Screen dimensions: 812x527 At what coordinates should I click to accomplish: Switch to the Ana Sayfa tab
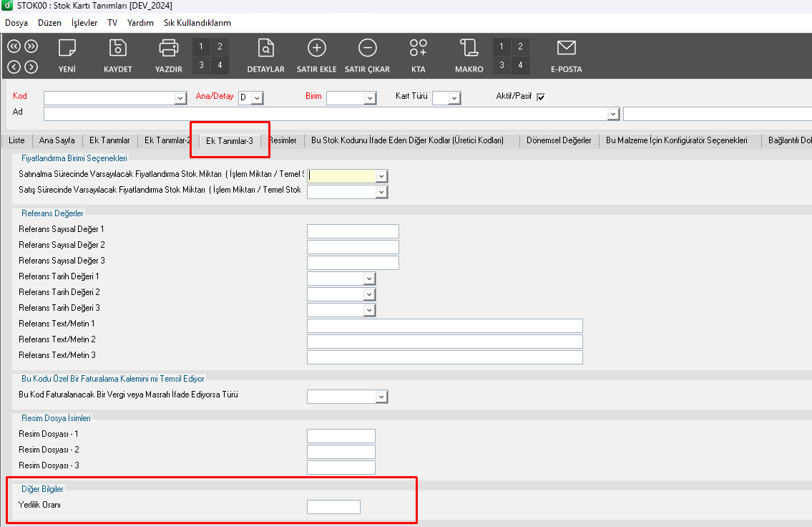(x=57, y=140)
